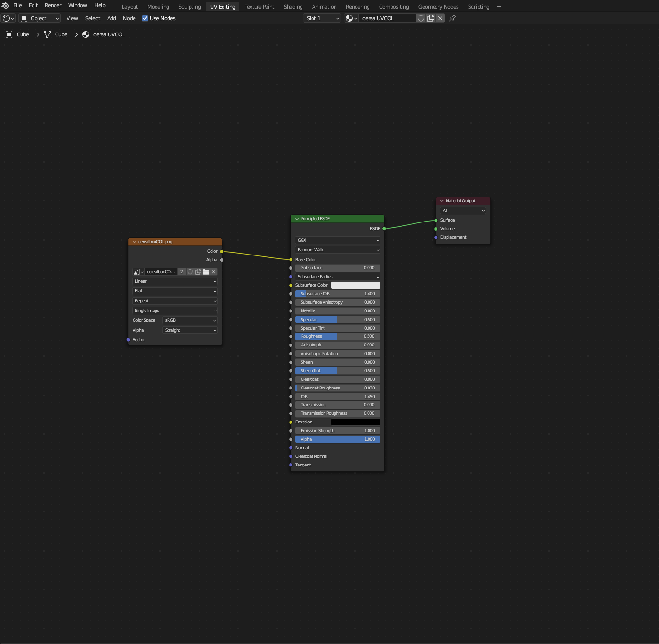Click the cerealboxCO image name field
This screenshot has height=644, width=659.
pos(161,272)
